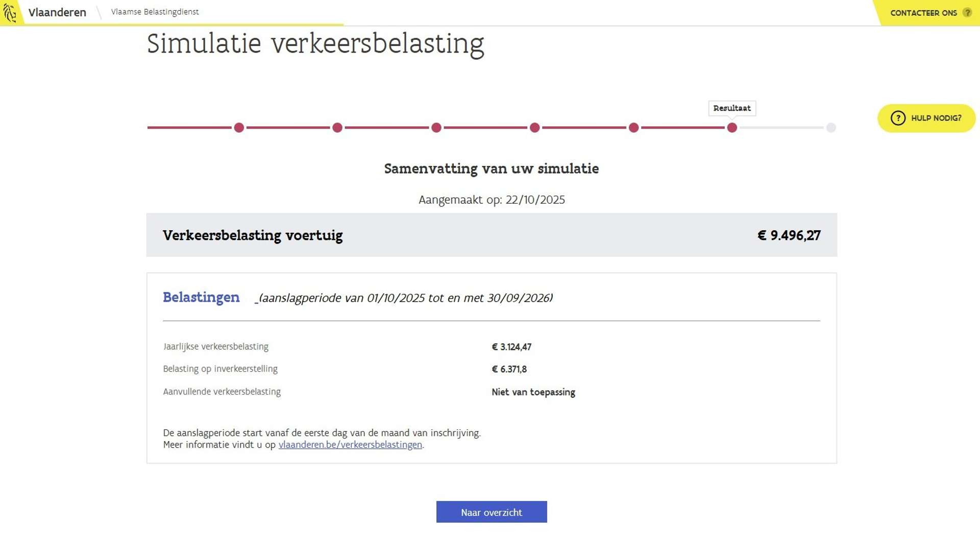Screen dimensions: 980x536
Task: Click the total amount € 9.496,27
Action: pyautogui.click(x=789, y=235)
